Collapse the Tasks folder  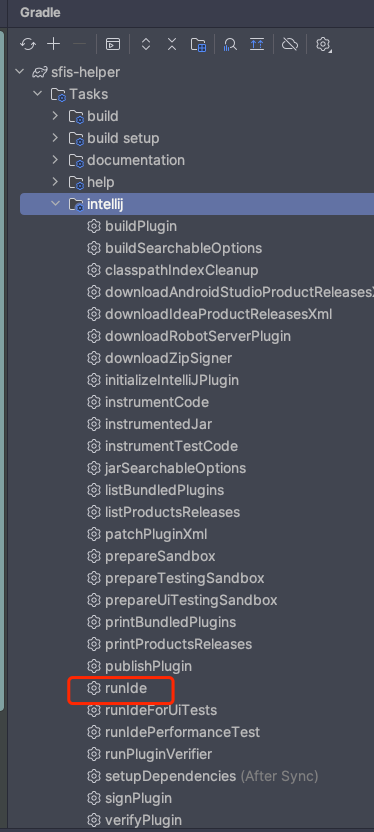tap(37, 94)
